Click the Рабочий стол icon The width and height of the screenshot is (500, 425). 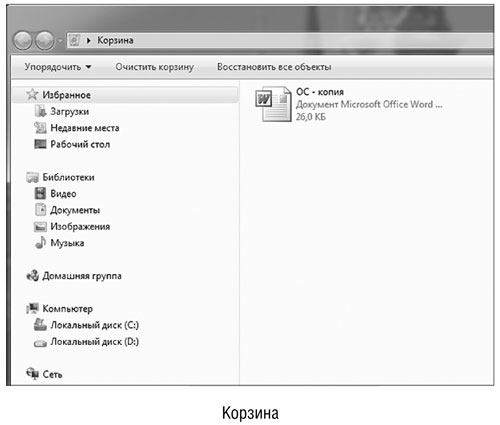[40, 144]
